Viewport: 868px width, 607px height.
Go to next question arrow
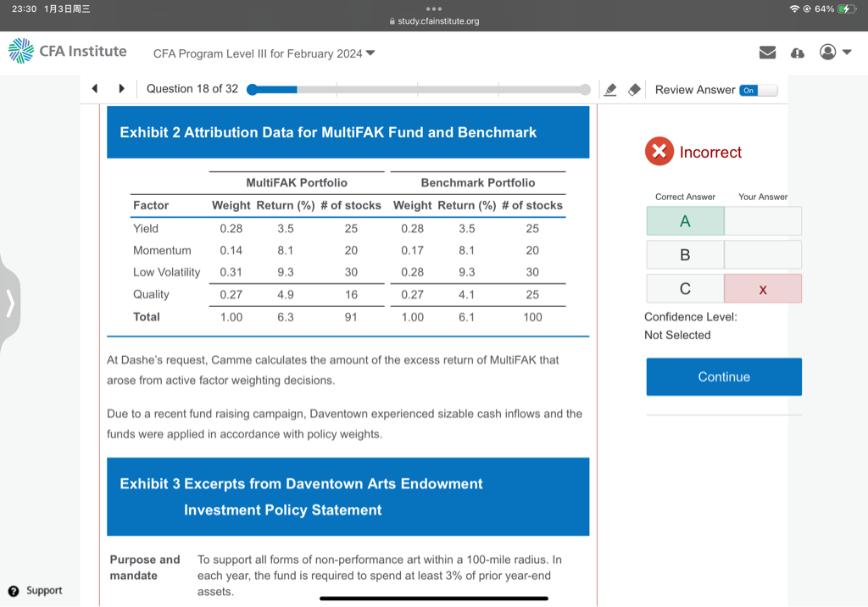pyautogui.click(x=121, y=89)
